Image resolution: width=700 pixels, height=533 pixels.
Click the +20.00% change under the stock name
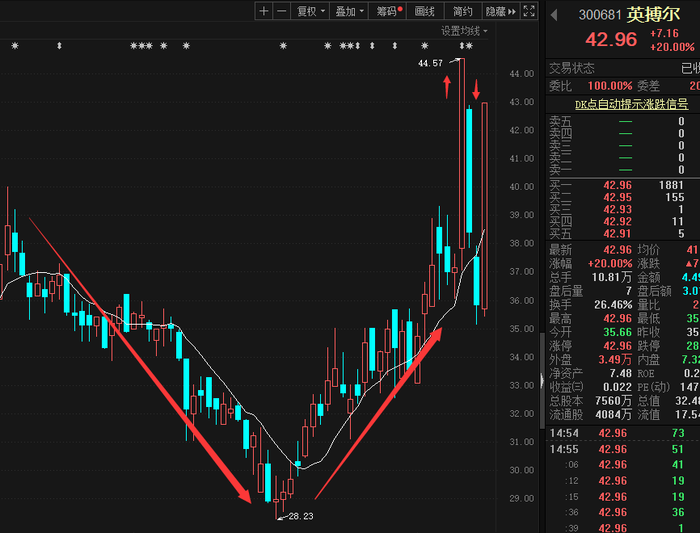(x=672, y=47)
